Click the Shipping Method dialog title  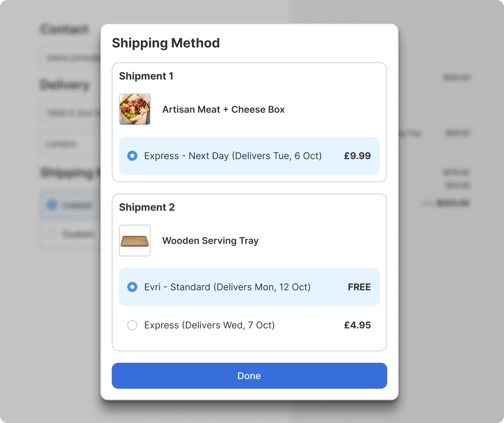[x=165, y=43]
